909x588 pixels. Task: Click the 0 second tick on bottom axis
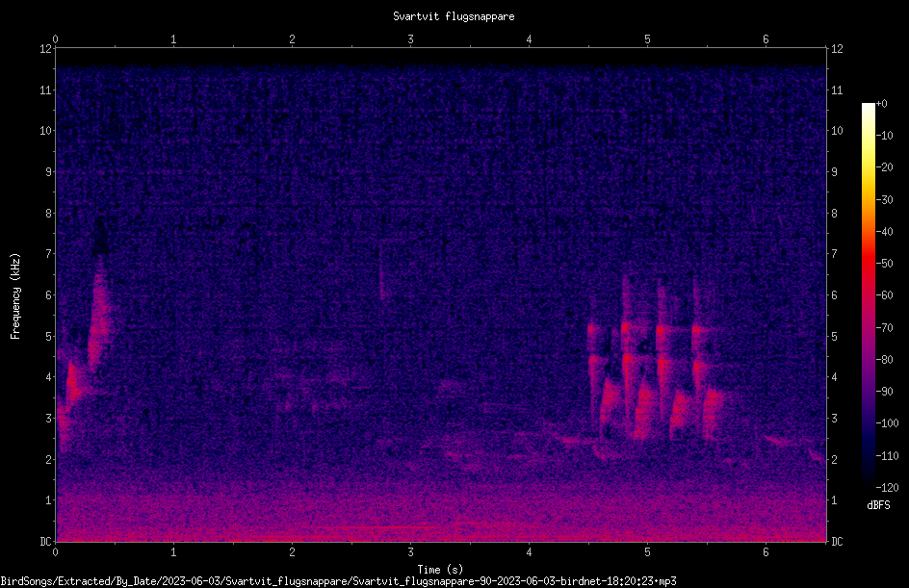[55, 552]
